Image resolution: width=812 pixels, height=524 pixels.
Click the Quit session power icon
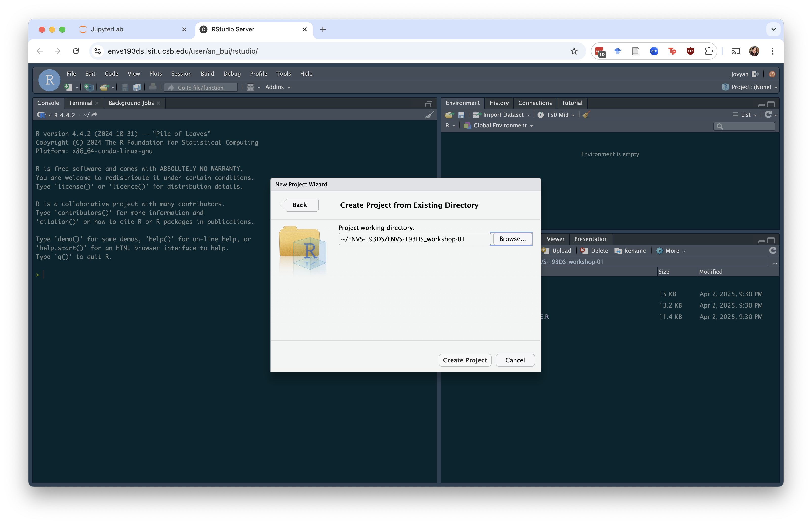pyautogui.click(x=772, y=74)
